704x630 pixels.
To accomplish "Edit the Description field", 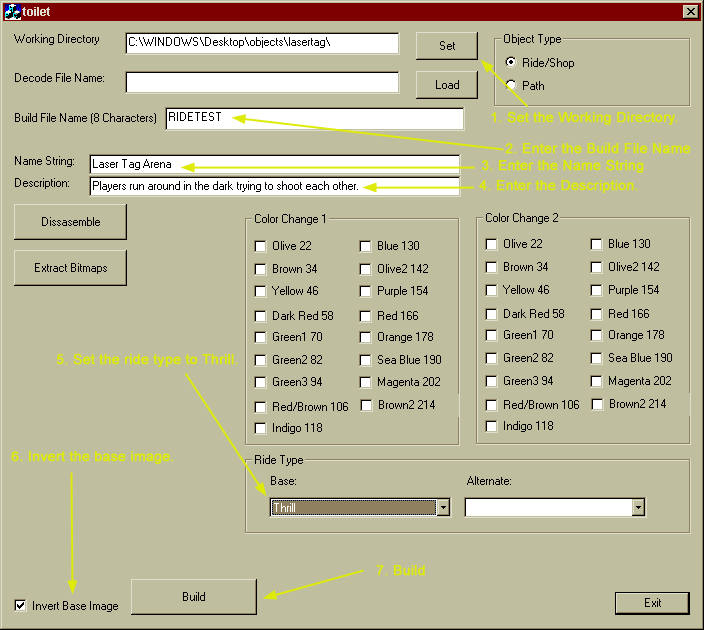I will click(x=275, y=186).
